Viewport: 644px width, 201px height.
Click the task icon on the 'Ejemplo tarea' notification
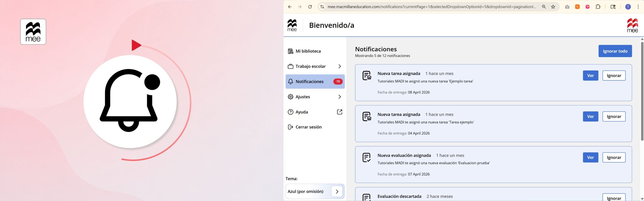(x=367, y=75)
